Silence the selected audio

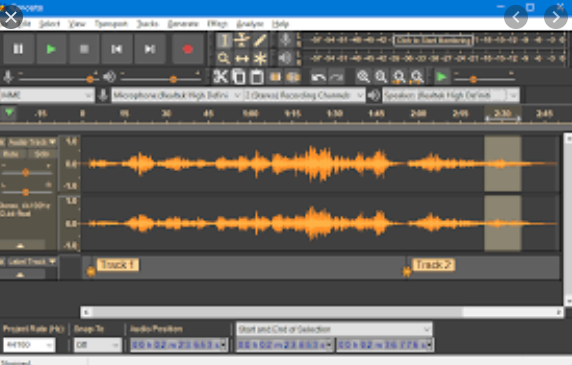293,77
